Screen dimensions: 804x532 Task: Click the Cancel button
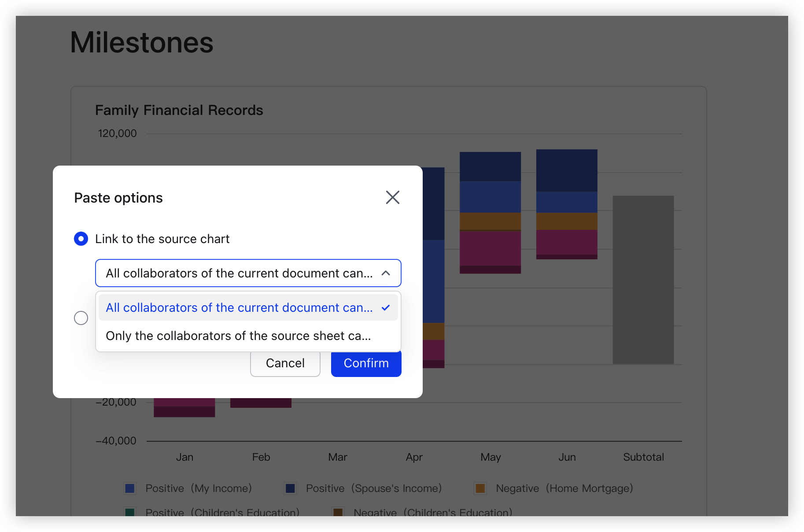click(285, 363)
